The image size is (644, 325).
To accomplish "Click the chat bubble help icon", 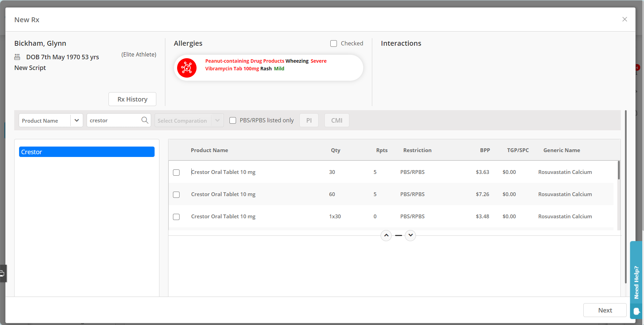I will [636, 311].
